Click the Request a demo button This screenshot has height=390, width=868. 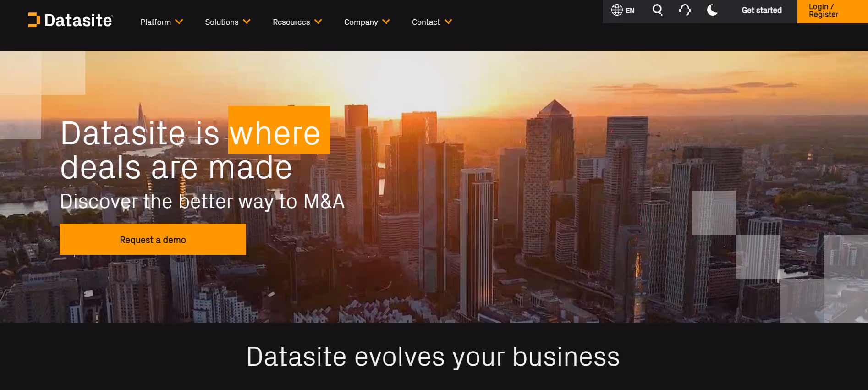[x=153, y=239]
